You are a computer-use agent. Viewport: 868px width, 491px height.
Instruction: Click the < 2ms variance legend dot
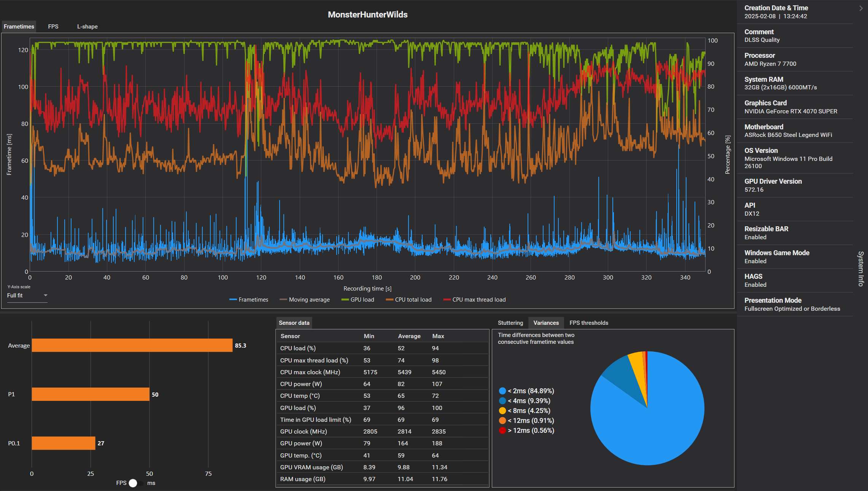[502, 391]
